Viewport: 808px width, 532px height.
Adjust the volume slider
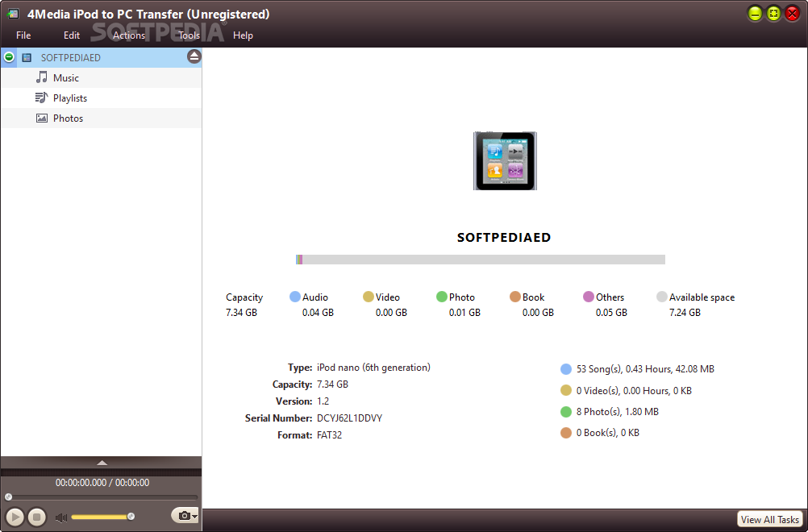[102, 517]
